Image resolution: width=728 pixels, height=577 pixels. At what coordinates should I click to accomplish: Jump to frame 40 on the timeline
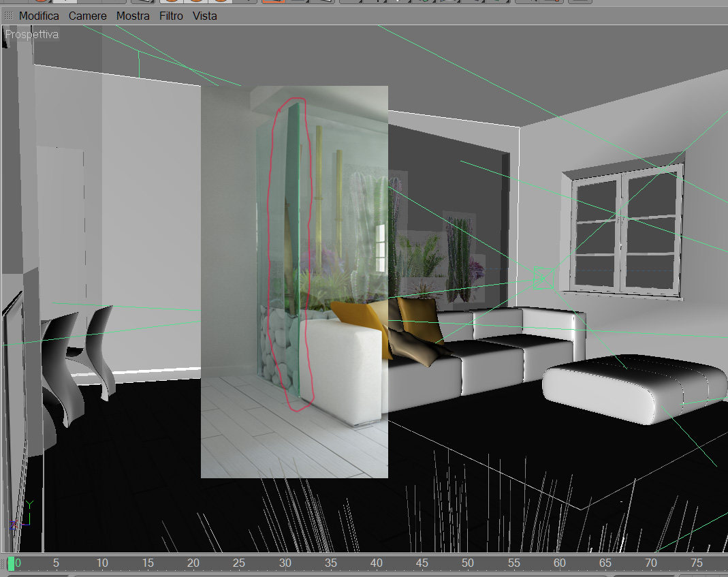pyautogui.click(x=376, y=563)
